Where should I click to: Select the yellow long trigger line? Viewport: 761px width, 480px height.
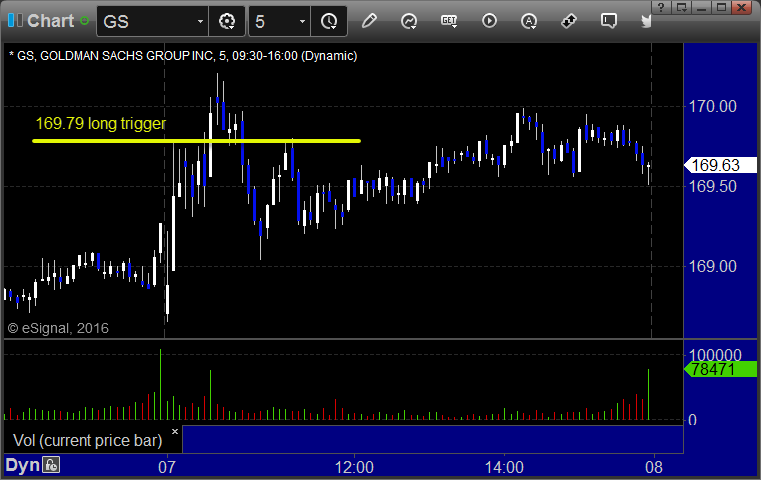tap(197, 141)
